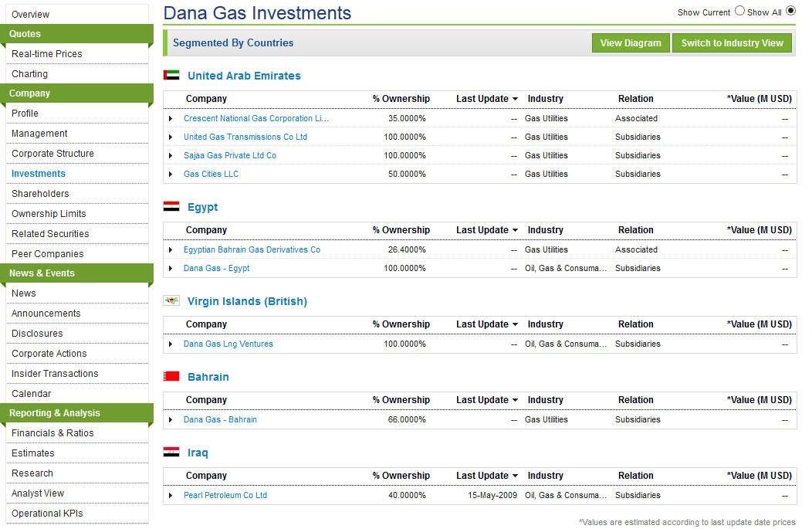Click the United Arab Emirates country heading
Screen dimensions: 812x529
pos(244,76)
